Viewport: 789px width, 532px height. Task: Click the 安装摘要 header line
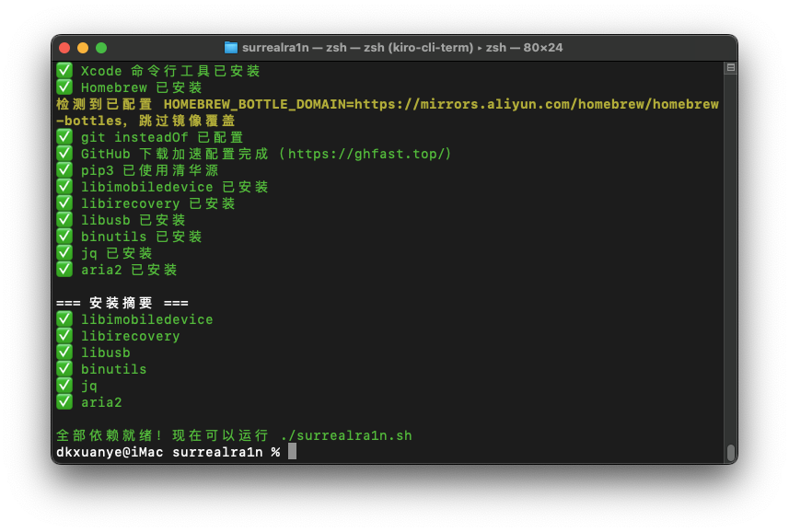coord(122,303)
